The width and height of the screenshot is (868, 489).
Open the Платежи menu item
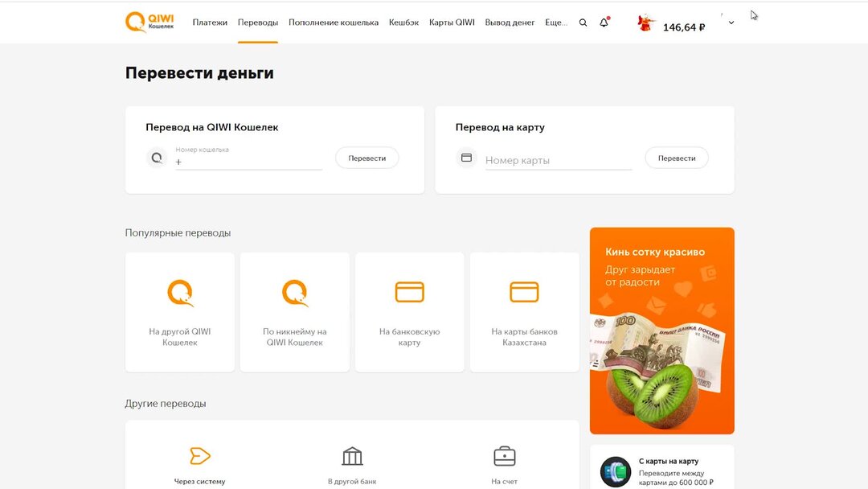(x=210, y=23)
